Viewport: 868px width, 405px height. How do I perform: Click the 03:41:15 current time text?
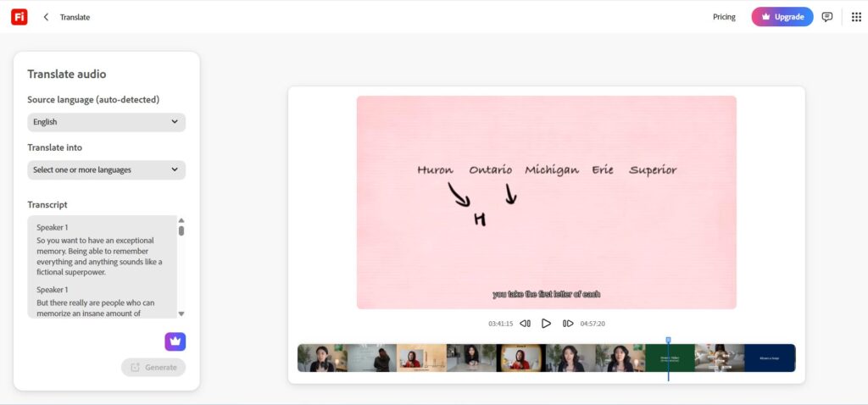click(500, 324)
